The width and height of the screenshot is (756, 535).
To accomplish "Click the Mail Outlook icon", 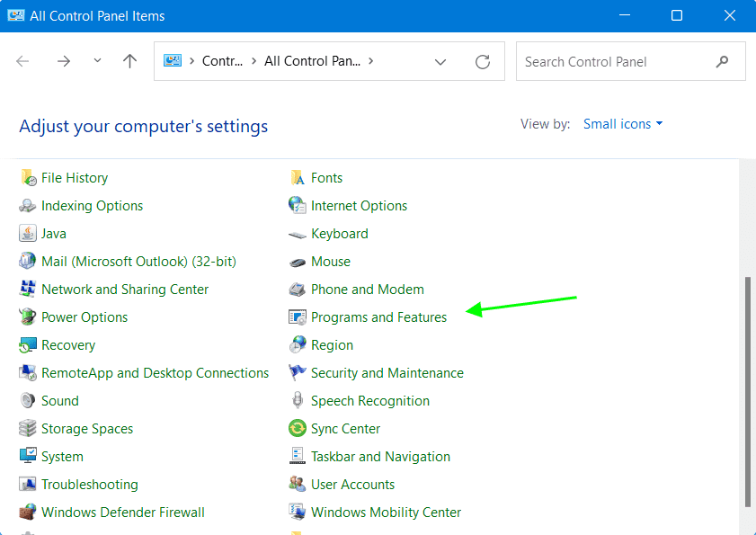I will (28, 261).
